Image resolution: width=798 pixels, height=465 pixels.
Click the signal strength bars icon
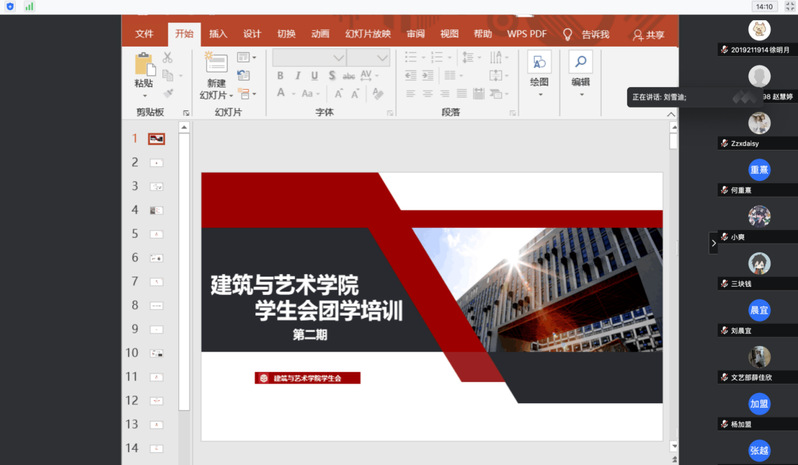point(29,6)
